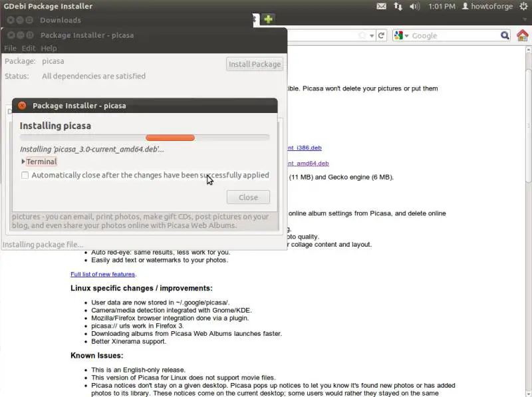Click the 'picasa' package name value
This screenshot has height=397, width=532.
(53, 61)
